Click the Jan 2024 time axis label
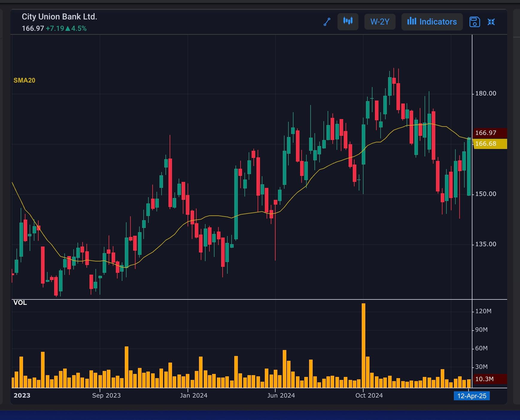The width and height of the screenshot is (520, 420). [194, 395]
